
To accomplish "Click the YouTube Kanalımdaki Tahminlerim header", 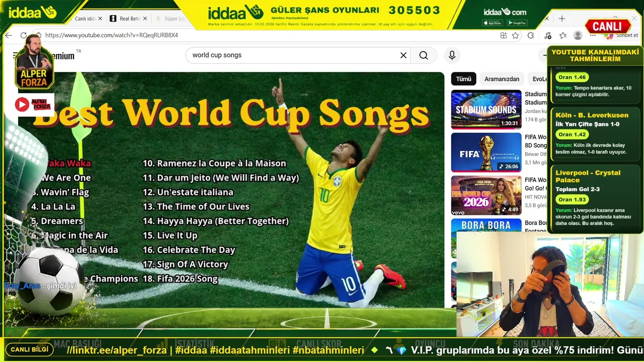I will click(595, 55).
